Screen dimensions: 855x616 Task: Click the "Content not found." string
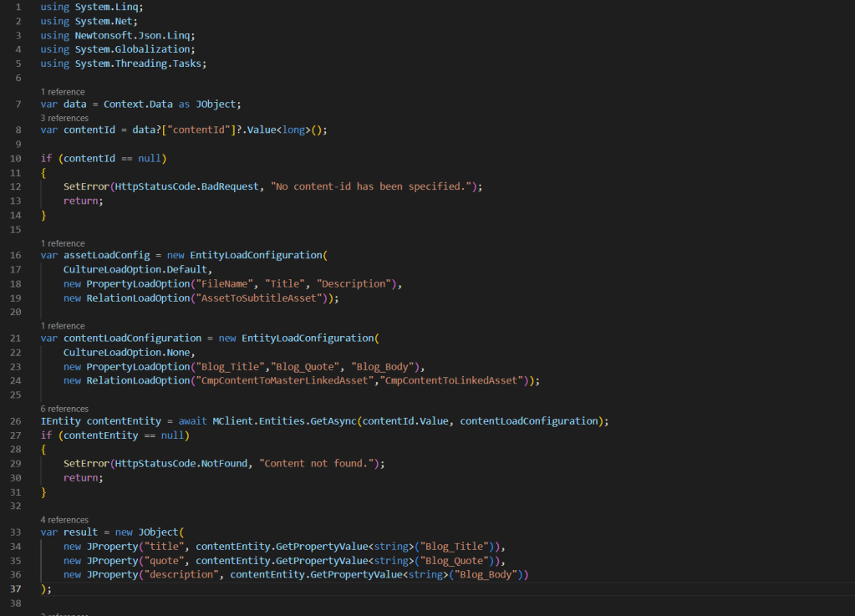point(318,463)
